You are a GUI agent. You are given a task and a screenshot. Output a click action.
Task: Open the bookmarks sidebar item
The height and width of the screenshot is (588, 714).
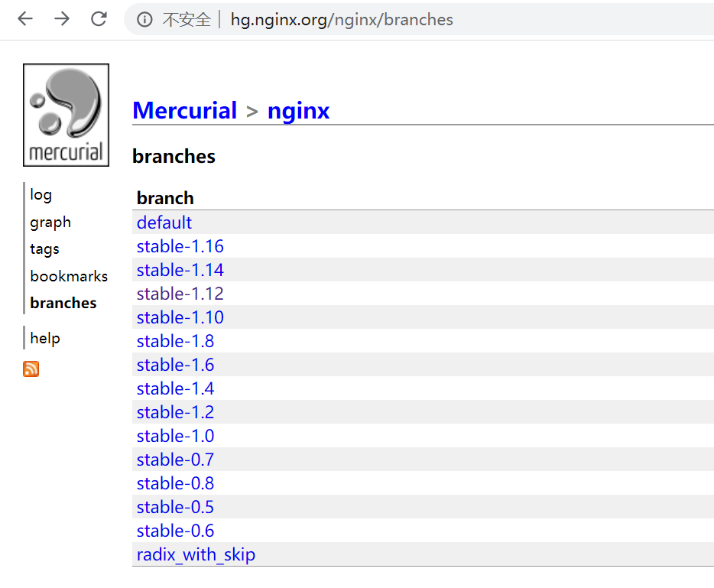(69, 276)
